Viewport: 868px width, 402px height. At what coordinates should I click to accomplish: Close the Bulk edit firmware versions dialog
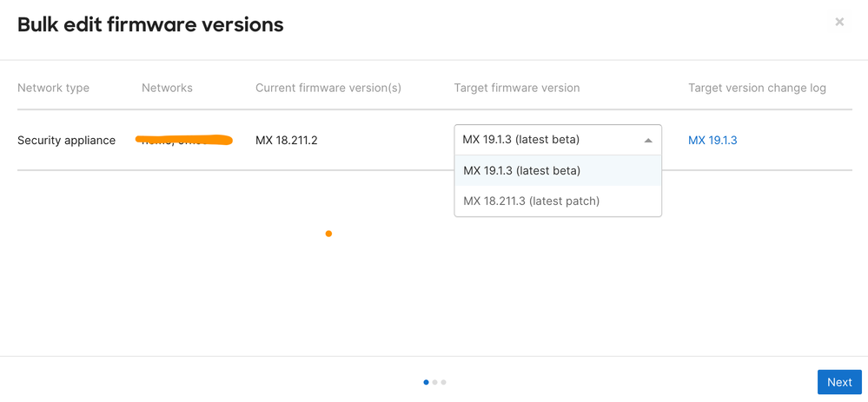[x=839, y=23]
